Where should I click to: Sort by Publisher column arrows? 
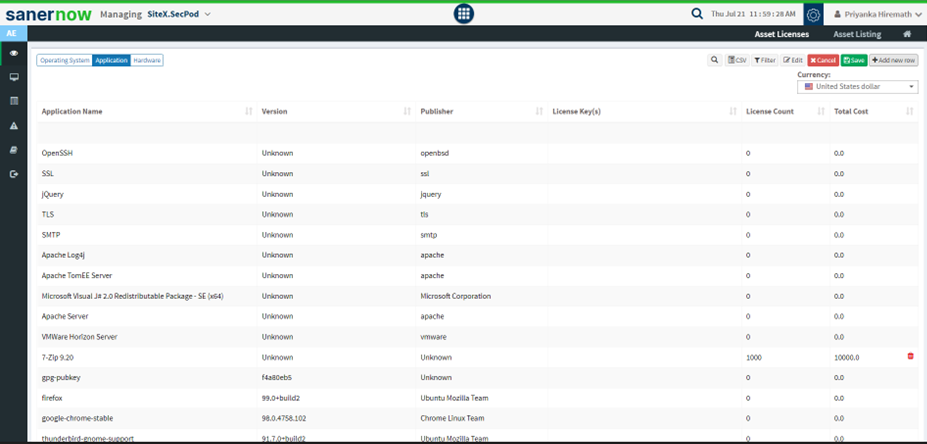point(539,111)
